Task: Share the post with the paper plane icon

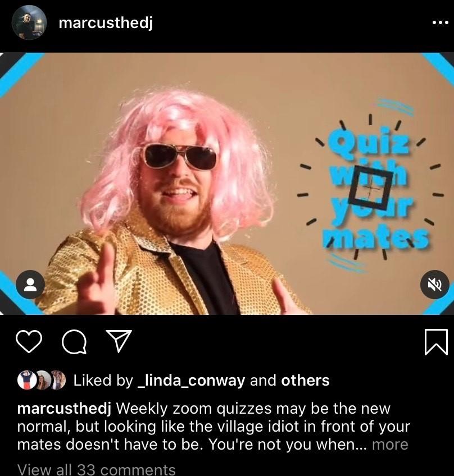Action: pos(119,341)
